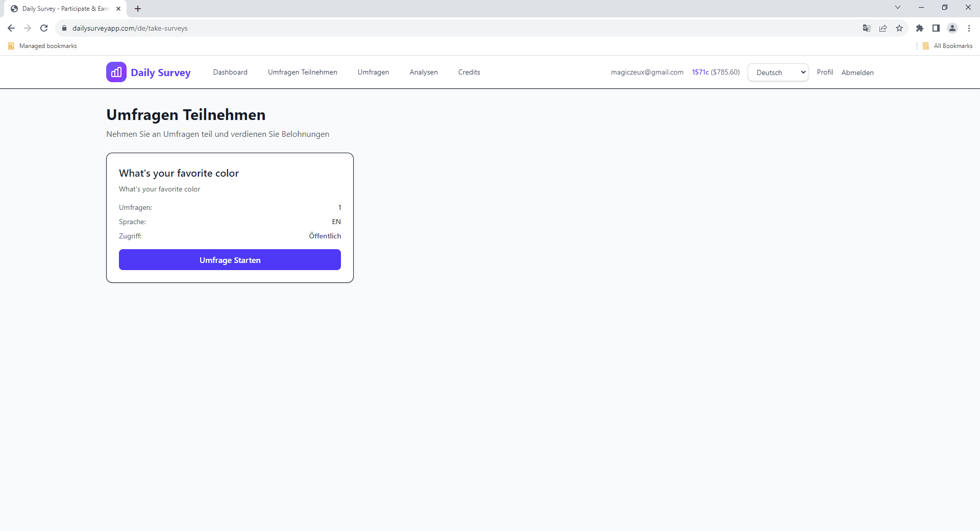
Task: Open the Extensions puzzle icon
Action: coord(920,28)
